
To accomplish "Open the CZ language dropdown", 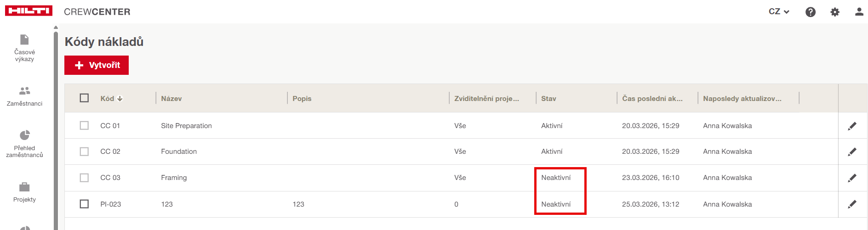I will [779, 11].
